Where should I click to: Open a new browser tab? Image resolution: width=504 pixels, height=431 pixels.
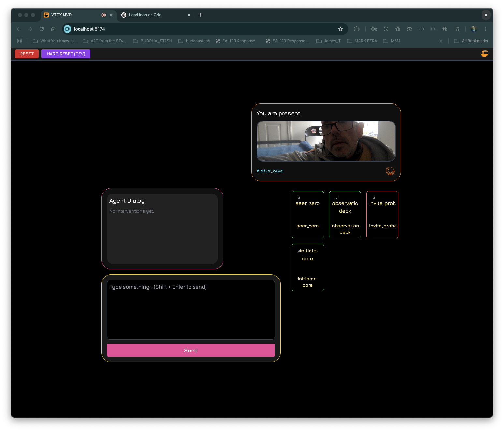pos(201,15)
